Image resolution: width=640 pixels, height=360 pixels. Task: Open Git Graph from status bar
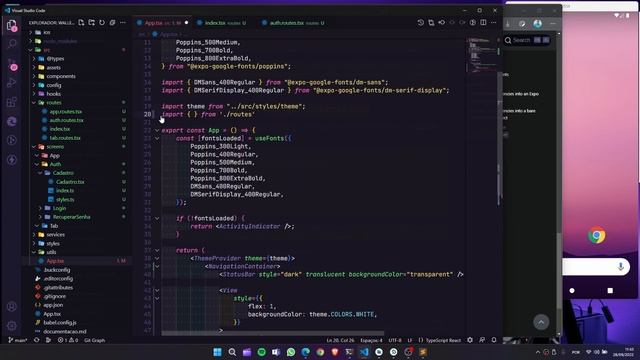point(95,340)
